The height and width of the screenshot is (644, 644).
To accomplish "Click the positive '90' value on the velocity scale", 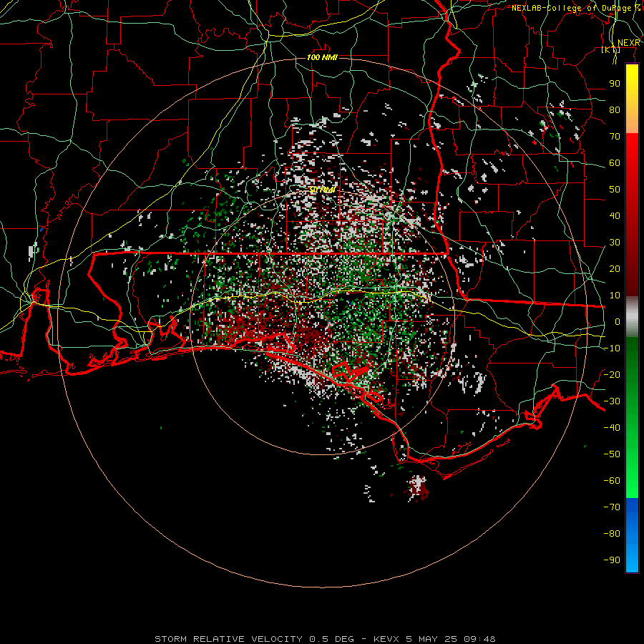I will click(615, 84).
